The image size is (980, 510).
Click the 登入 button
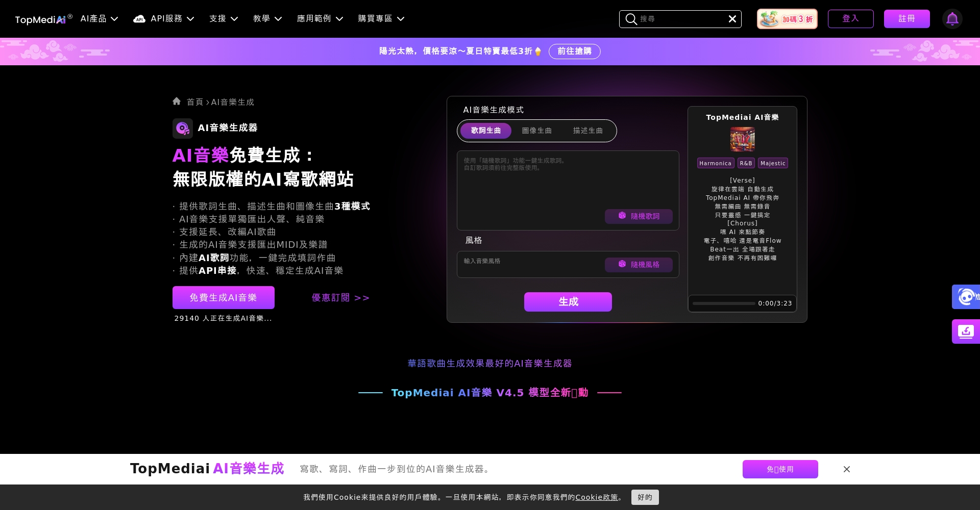(x=851, y=19)
